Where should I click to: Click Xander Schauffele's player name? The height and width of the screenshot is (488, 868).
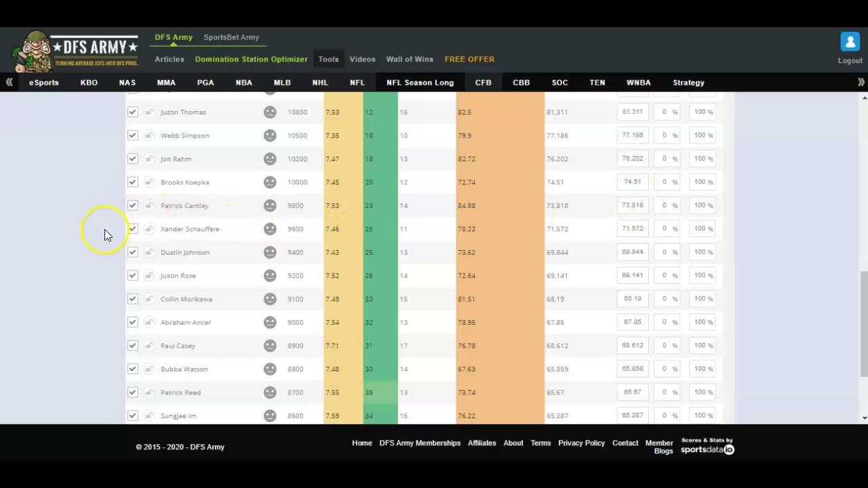coord(190,229)
